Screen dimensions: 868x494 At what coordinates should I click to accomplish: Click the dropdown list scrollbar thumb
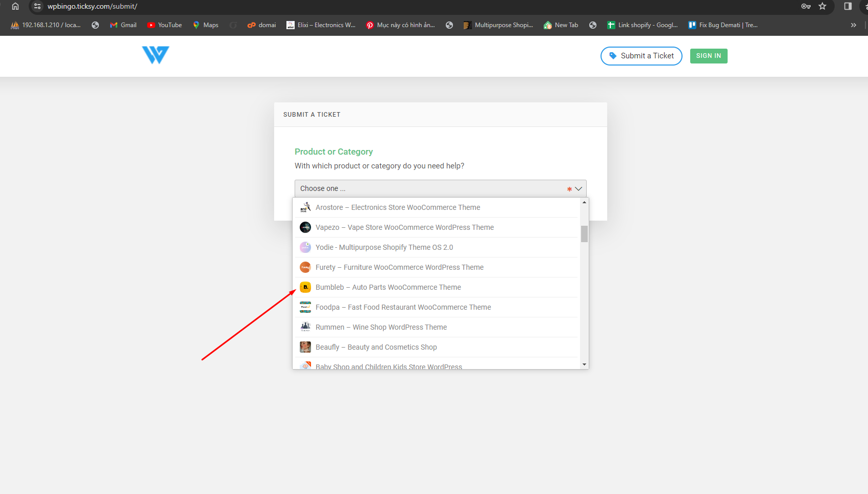pyautogui.click(x=584, y=234)
